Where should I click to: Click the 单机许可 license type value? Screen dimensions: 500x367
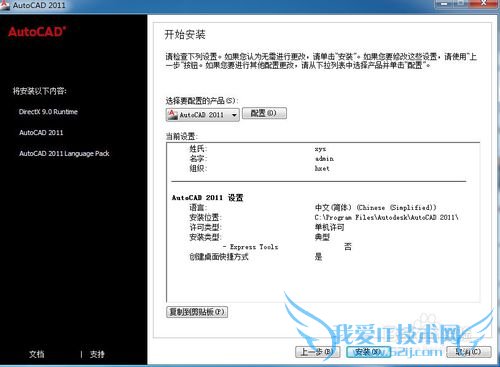pos(329,227)
